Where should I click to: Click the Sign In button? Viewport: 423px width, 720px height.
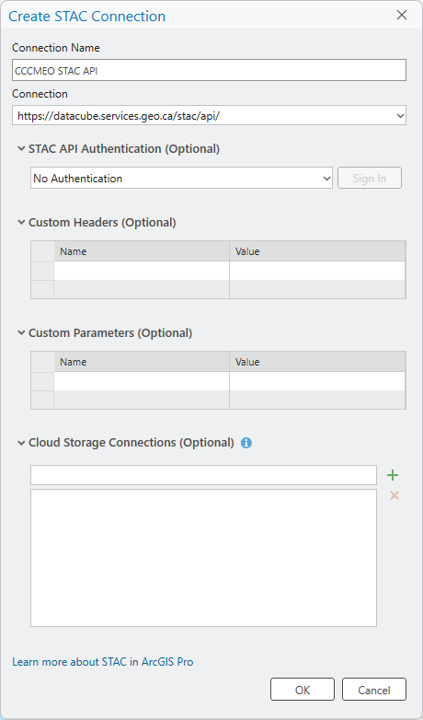[369, 178]
